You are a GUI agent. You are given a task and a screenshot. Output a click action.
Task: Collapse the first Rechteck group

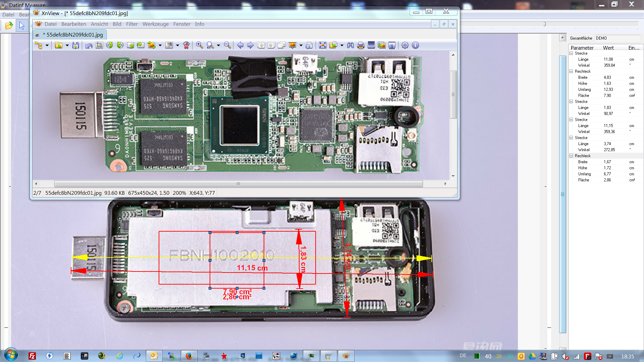coord(571,71)
